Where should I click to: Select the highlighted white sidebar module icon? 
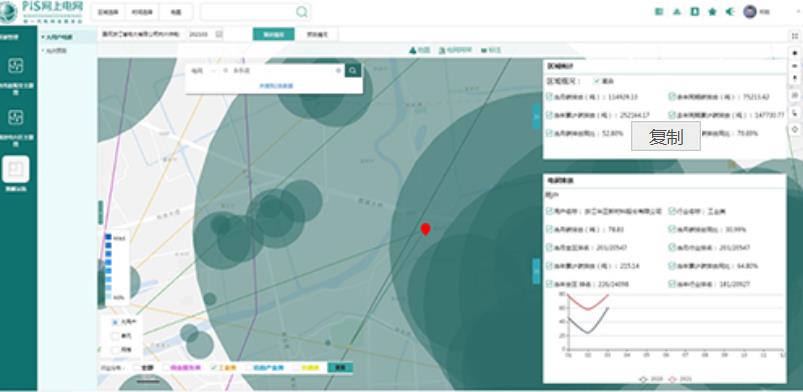click(x=16, y=169)
